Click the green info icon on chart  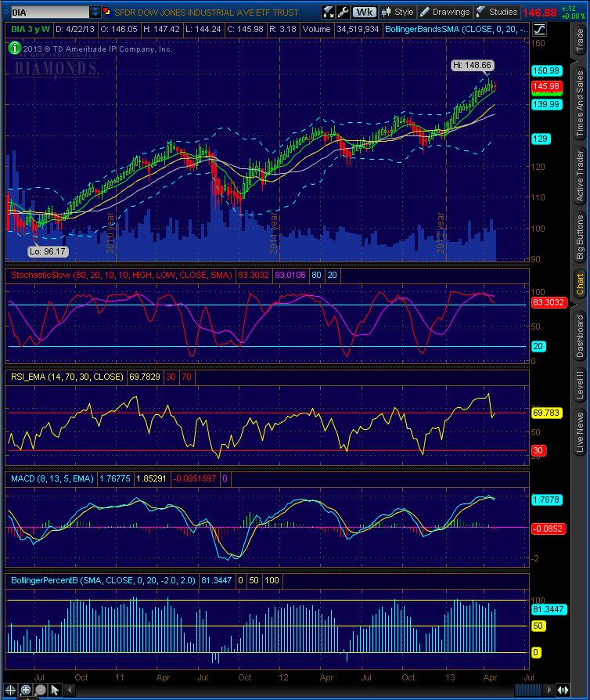tap(14, 47)
